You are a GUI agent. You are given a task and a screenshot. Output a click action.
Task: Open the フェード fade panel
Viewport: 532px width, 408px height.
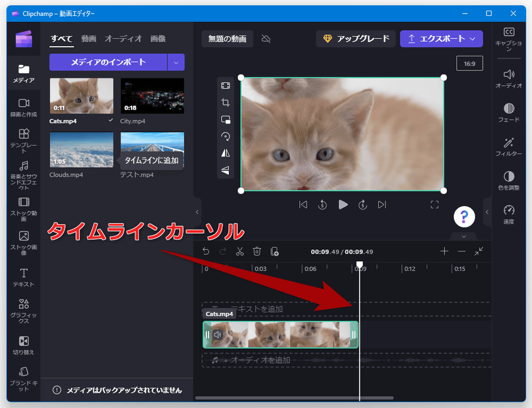(x=508, y=113)
